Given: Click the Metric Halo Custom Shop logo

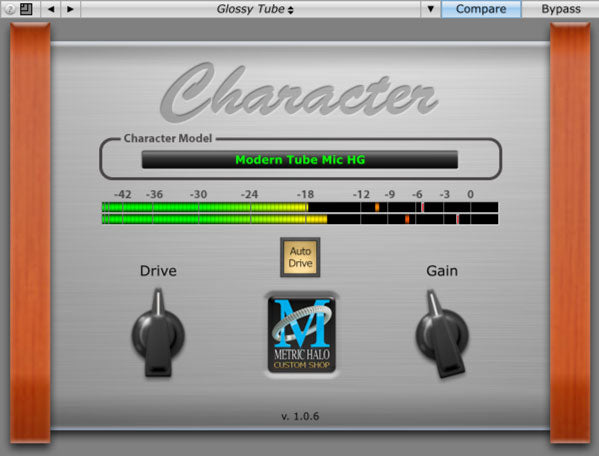Looking at the screenshot, I should [x=302, y=335].
